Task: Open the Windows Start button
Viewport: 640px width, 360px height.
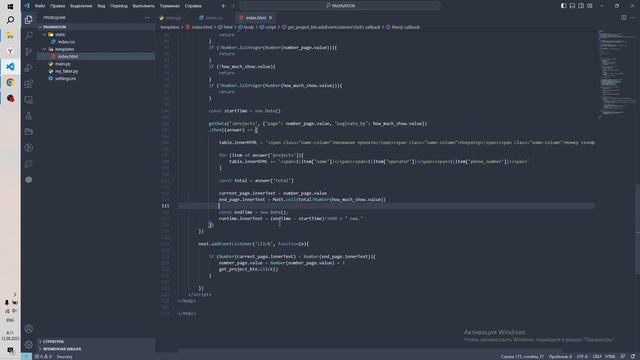Action: [x=10, y=6]
